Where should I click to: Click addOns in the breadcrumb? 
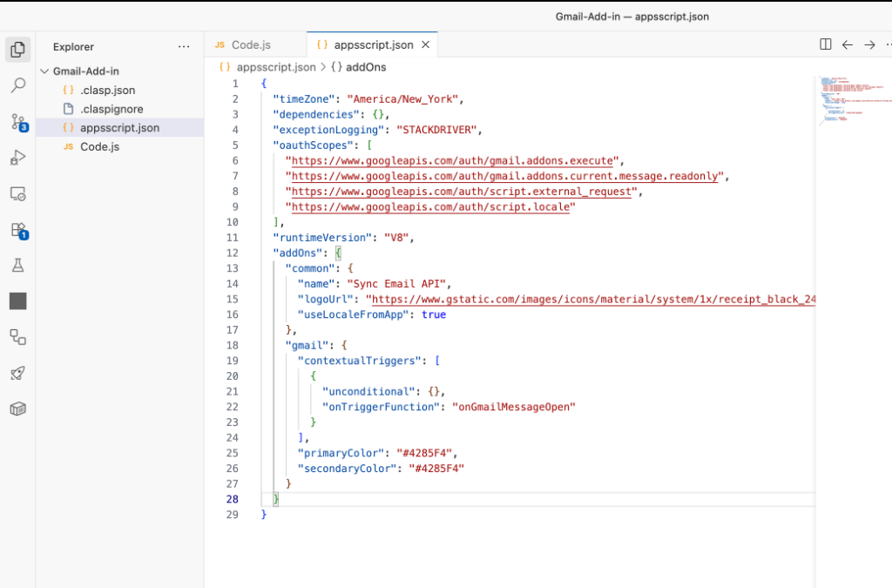[366, 67]
